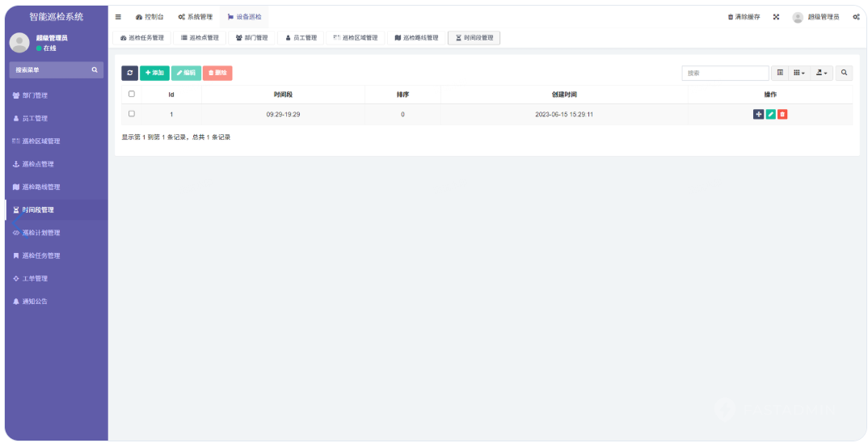This screenshot has height=443, width=868.
Task: Tick the select-all checkbox in table header
Action: pos(132,94)
